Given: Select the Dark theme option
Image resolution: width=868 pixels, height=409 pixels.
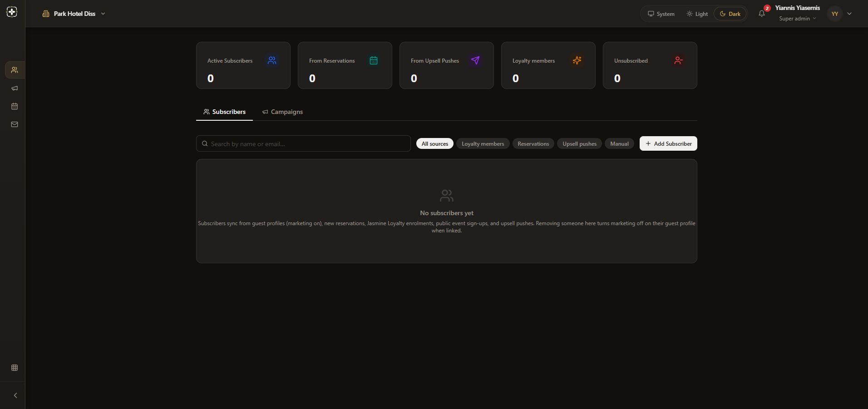Looking at the screenshot, I should pyautogui.click(x=730, y=14).
